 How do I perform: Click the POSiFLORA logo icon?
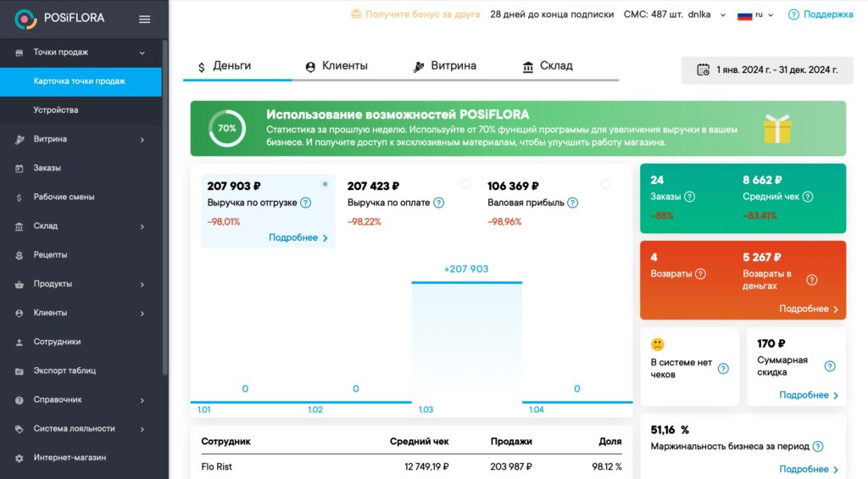(25, 19)
